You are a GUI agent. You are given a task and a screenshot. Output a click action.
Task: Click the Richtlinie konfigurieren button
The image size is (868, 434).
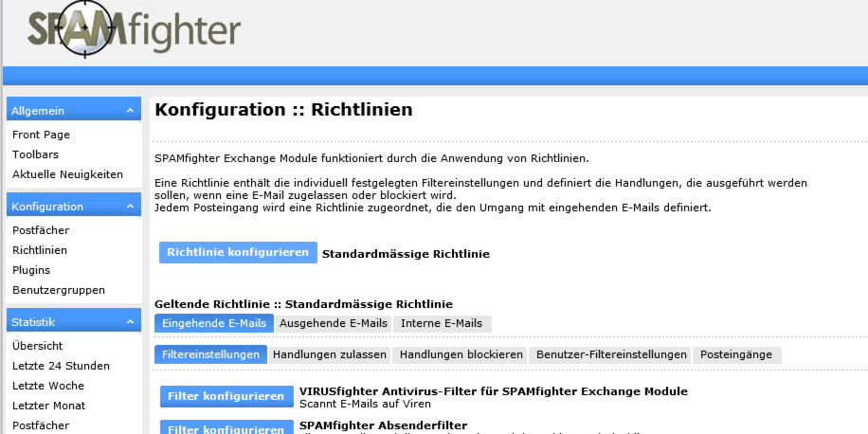(238, 252)
